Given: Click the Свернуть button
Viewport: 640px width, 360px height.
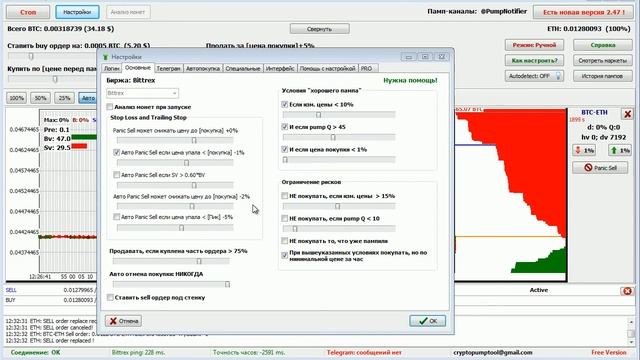Looking at the screenshot, I should pos(320,29).
